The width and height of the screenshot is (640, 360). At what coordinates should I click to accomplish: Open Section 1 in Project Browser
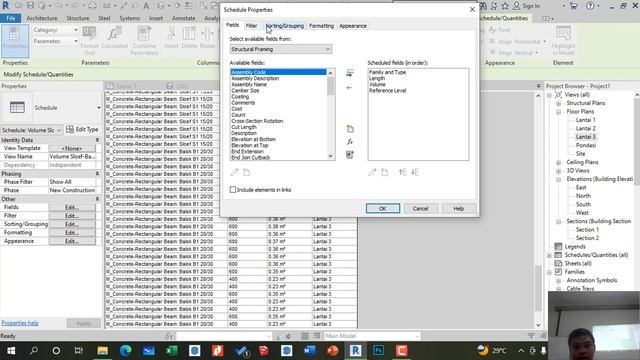pos(587,230)
